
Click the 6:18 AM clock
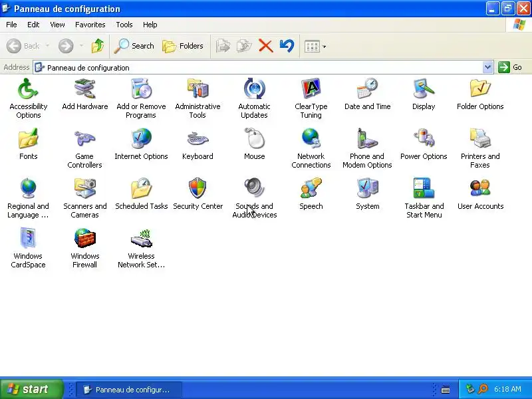[x=507, y=389]
